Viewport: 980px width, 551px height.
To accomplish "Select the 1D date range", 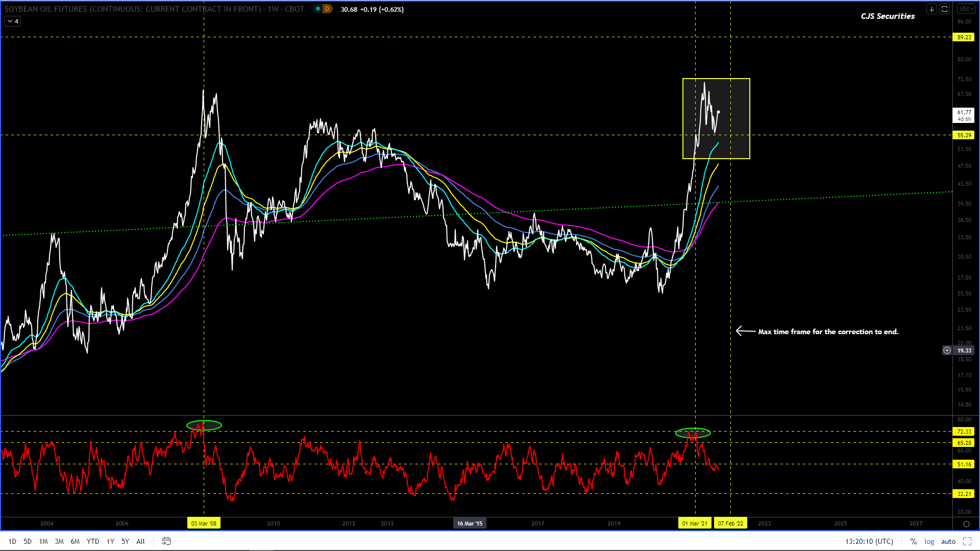I will coord(12,541).
